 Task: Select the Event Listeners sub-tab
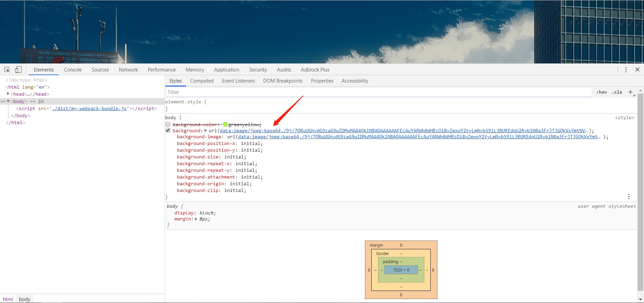click(x=238, y=81)
